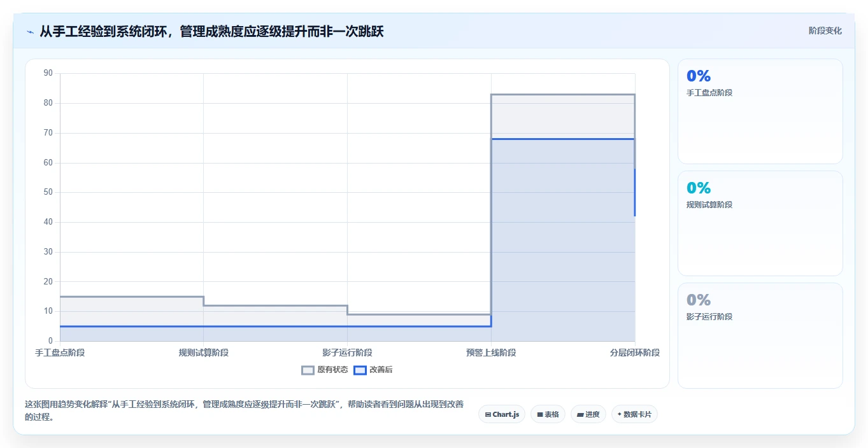Click the x-axis label 规则试算阶段
Image resolution: width=868 pixels, height=448 pixels.
tap(204, 353)
